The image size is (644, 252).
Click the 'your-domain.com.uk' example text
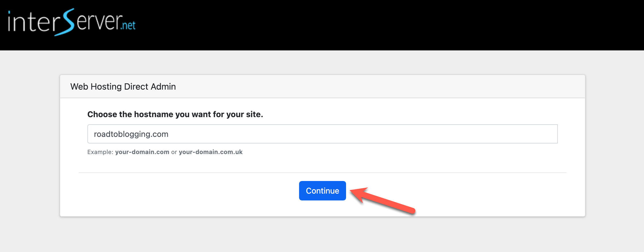point(211,152)
